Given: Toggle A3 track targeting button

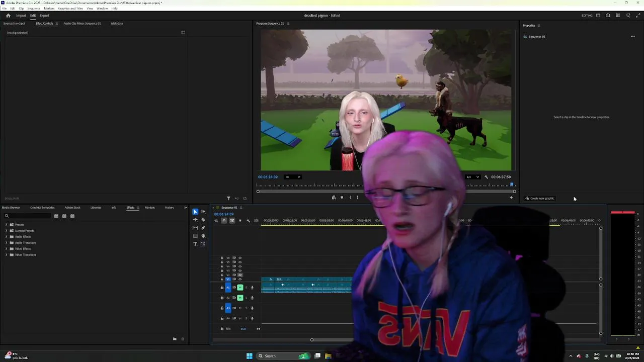Looking at the screenshot, I should [228, 308].
